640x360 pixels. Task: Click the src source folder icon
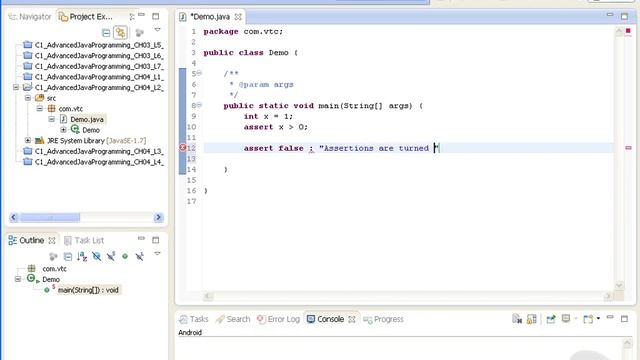40,98
